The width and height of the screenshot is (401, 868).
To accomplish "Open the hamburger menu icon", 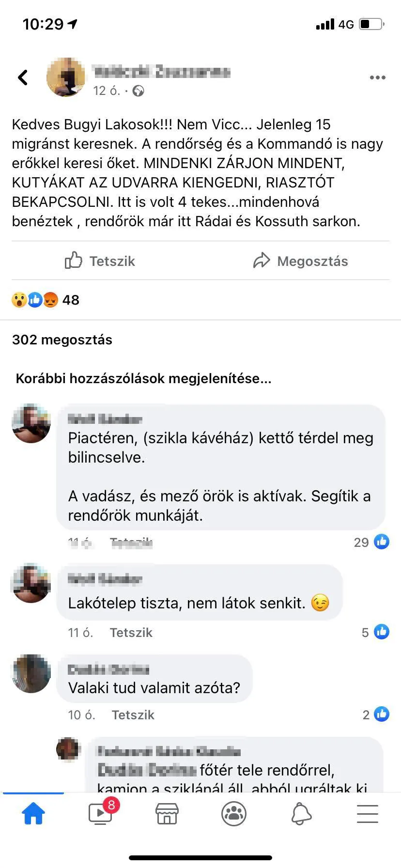I will (368, 814).
